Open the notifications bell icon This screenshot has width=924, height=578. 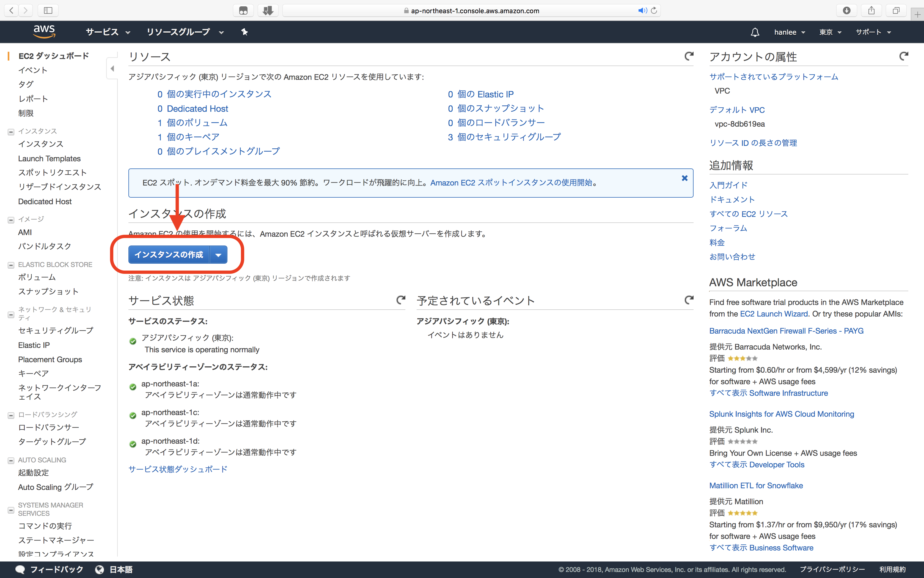click(755, 32)
